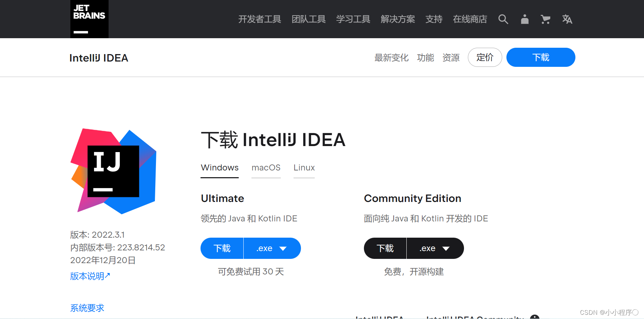The image size is (644, 319).
Task: Switch to the macOS tab
Action: (x=266, y=168)
